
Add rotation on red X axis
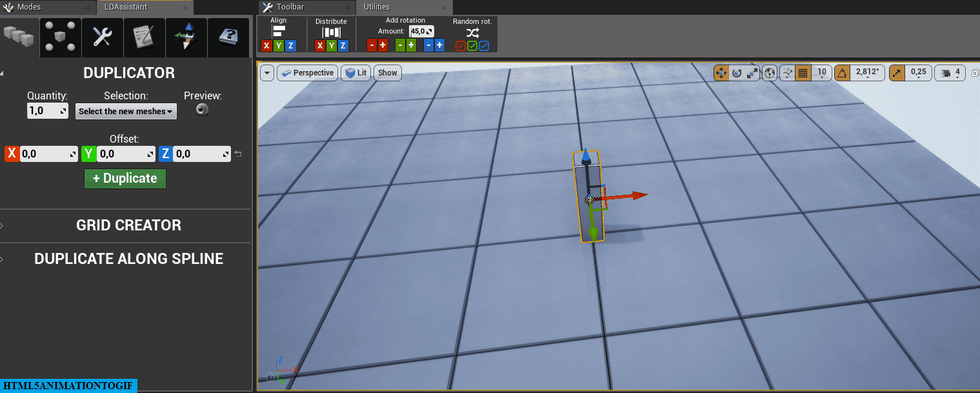[383, 45]
